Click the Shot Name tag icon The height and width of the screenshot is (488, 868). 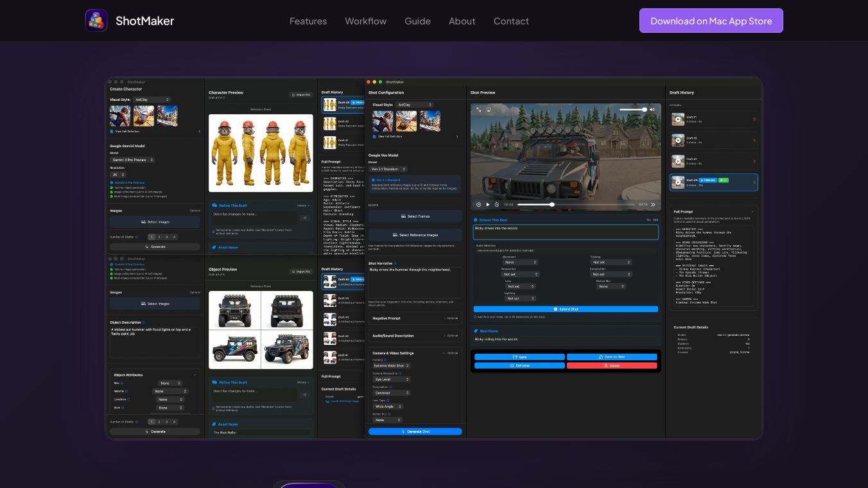pyautogui.click(x=476, y=331)
